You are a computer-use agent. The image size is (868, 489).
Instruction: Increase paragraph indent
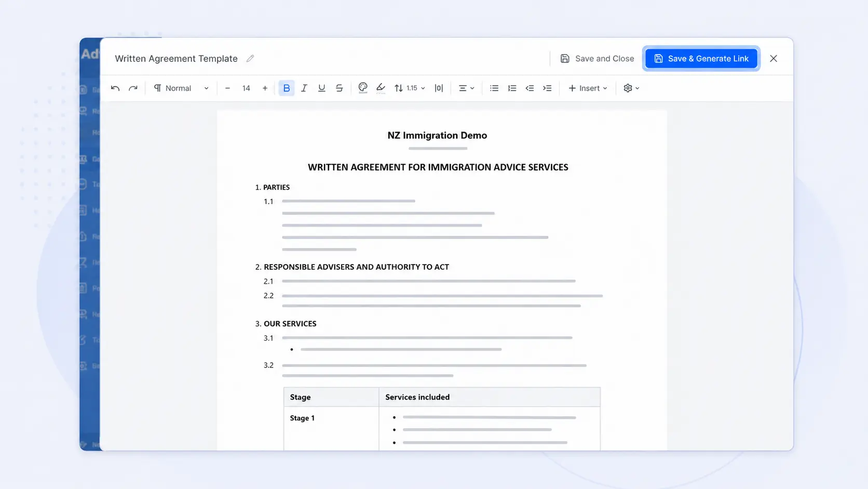547,88
